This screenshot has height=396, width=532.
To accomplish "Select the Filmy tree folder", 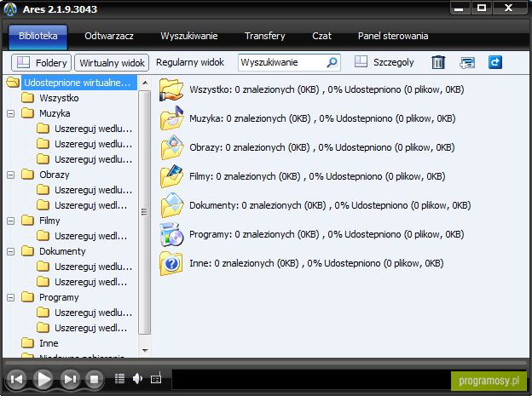I will point(49,221).
